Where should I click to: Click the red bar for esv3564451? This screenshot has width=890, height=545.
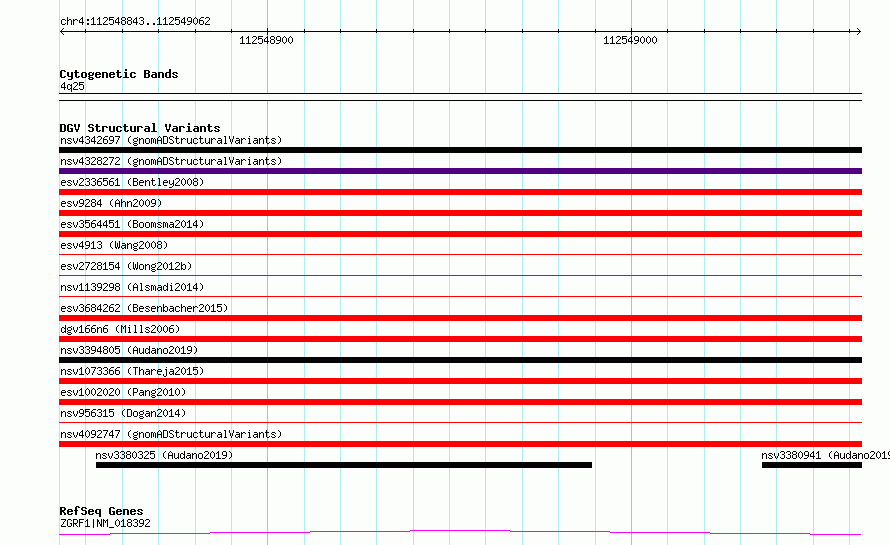[x=460, y=234]
